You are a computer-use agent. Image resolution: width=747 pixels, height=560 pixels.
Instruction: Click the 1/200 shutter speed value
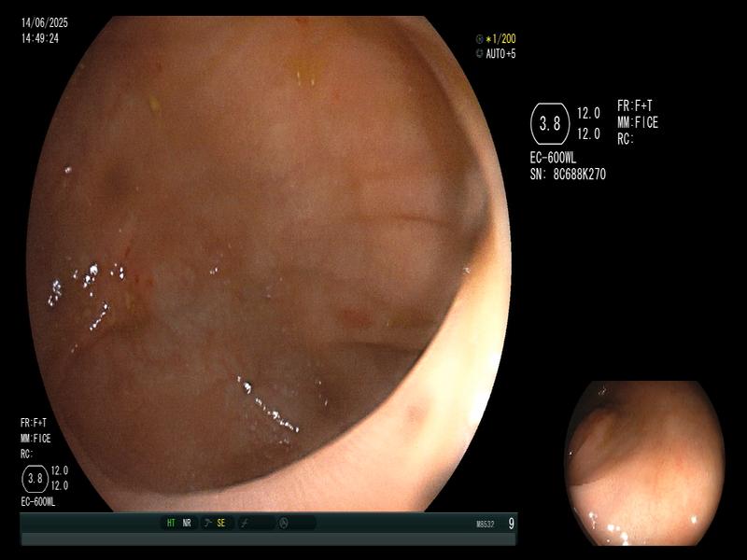[x=504, y=38]
